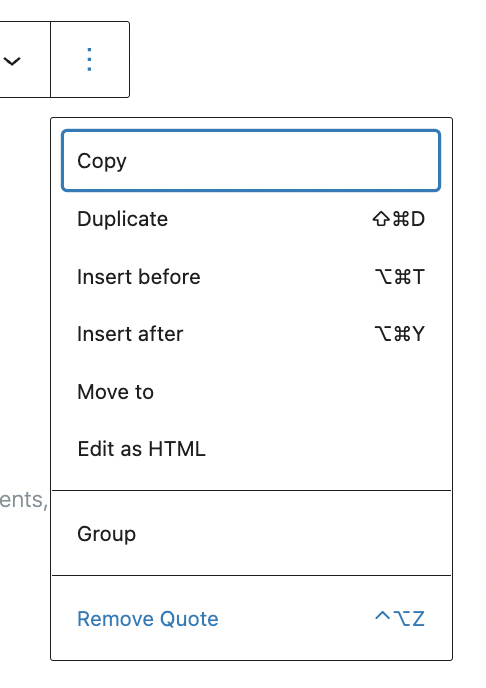Group the selected block
This screenshot has width=486, height=688.
251,534
